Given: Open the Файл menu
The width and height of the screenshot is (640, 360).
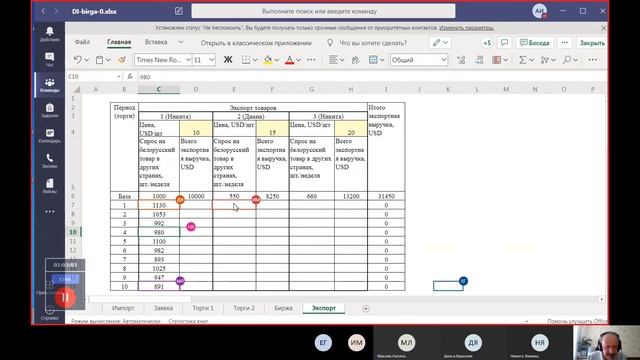Looking at the screenshot, I should (82, 42).
